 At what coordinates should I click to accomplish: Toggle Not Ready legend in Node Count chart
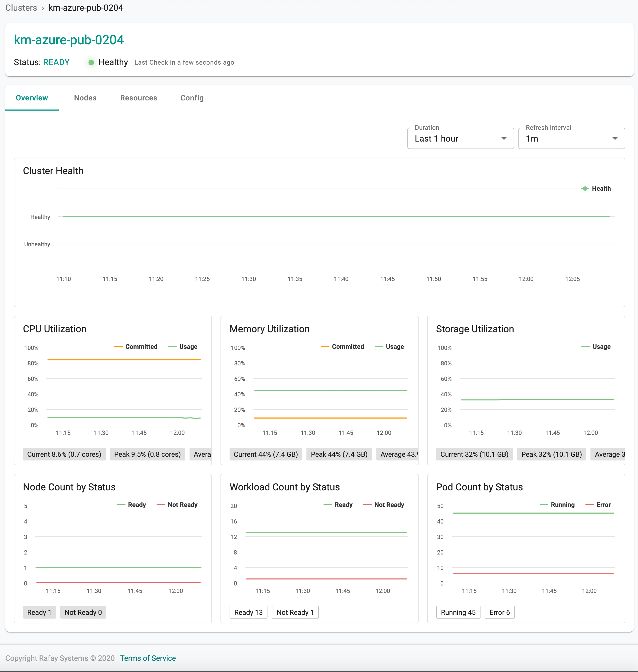point(177,505)
